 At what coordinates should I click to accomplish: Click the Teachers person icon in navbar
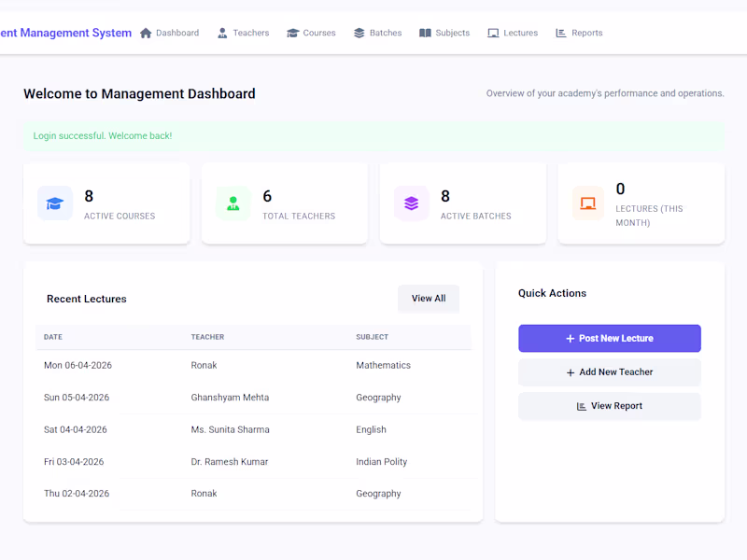222,33
